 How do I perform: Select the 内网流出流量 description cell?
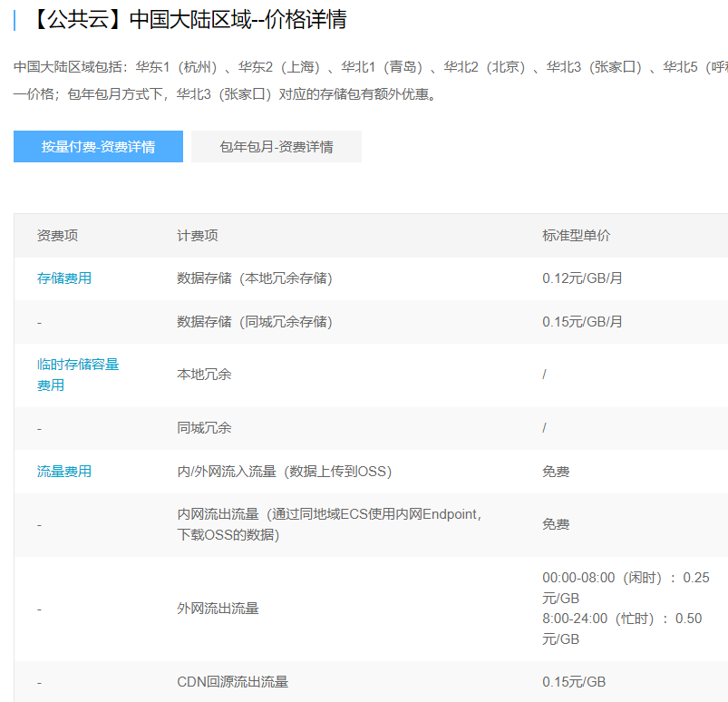click(330, 524)
